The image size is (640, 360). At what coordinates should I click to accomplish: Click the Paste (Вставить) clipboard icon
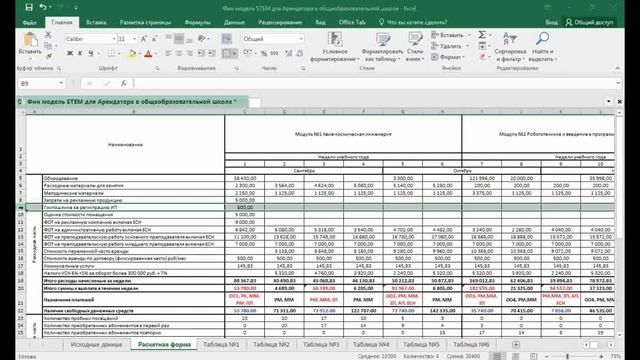[30, 40]
